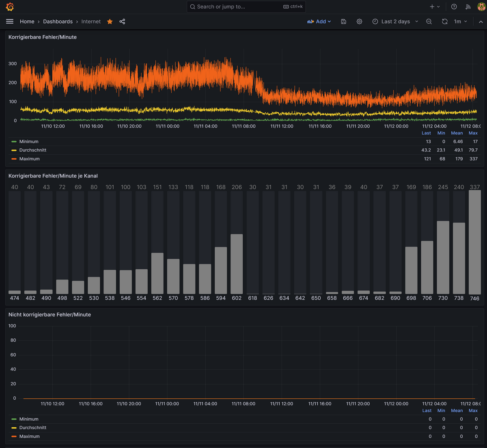Image resolution: width=487 pixels, height=448 pixels.
Task: Open the plus new-item dropdown
Action: coord(435,7)
